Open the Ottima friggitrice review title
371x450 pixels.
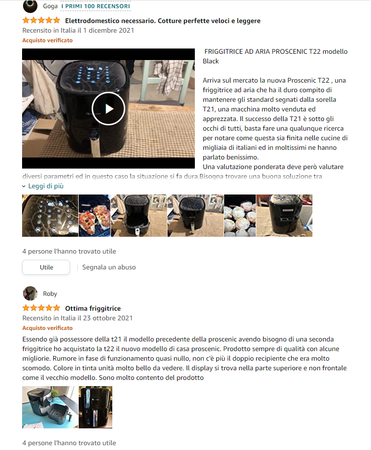pos(93,308)
